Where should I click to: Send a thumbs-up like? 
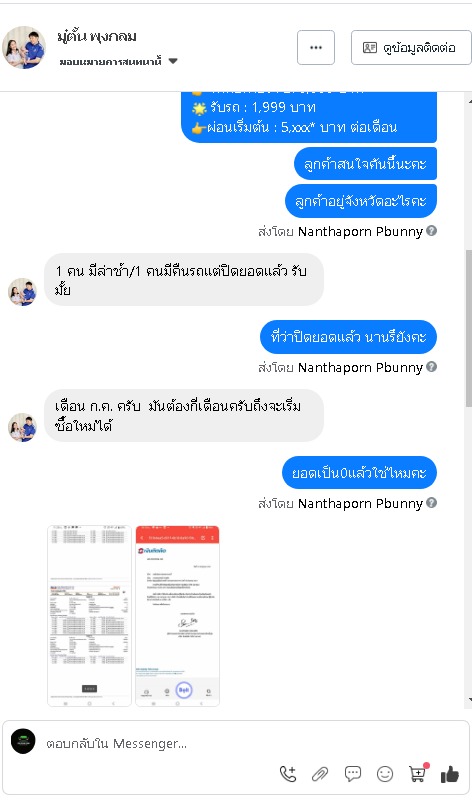pyautogui.click(x=450, y=774)
